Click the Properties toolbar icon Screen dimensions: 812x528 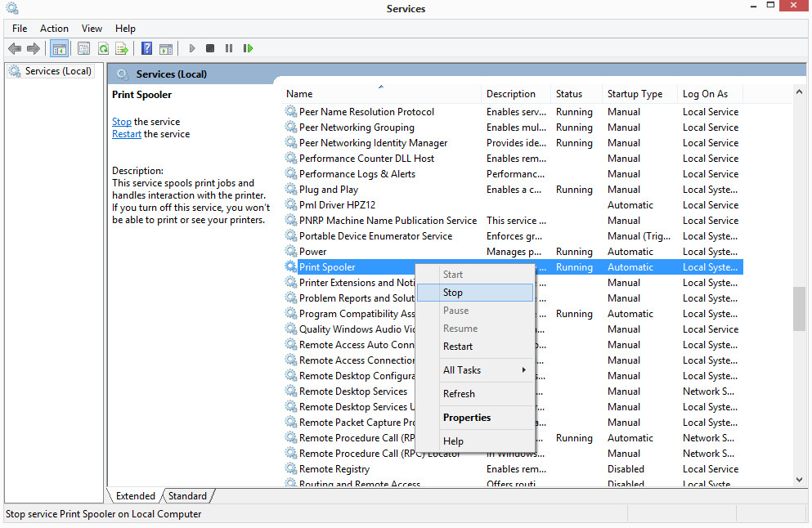click(83, 48)
